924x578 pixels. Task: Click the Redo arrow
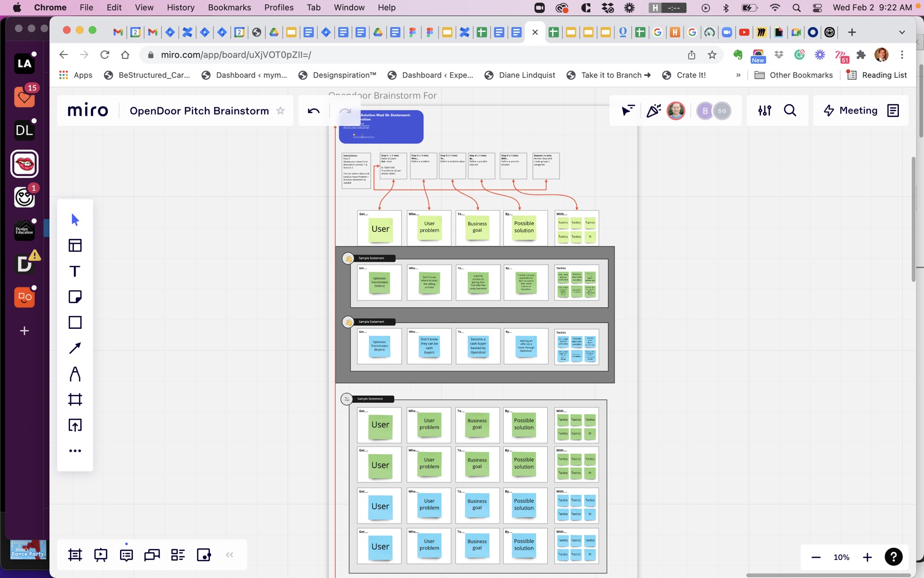click(345, 110)
